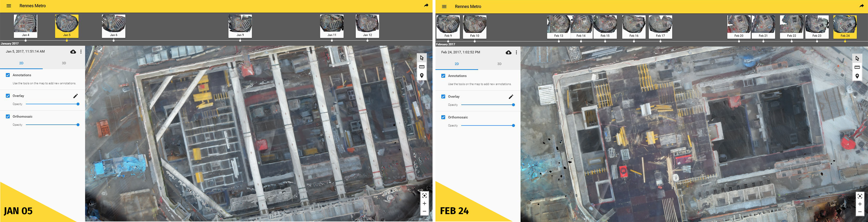868x222 pixels.
Task: Zoom in with plus on Jan 05 map
Action: pos(424,203)
